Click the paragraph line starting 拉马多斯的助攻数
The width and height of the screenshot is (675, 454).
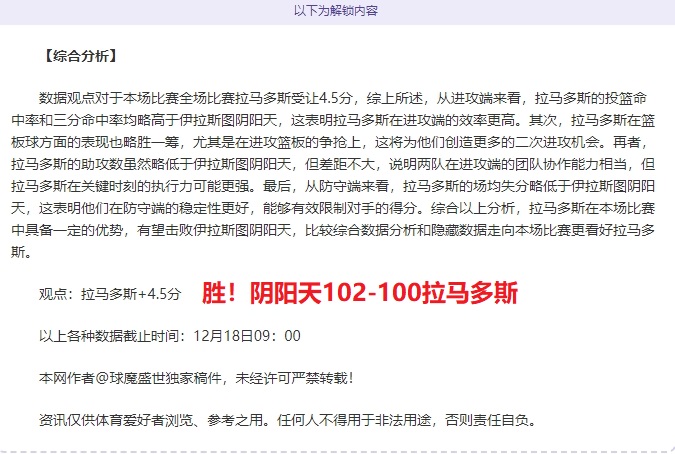click(333, 164)
